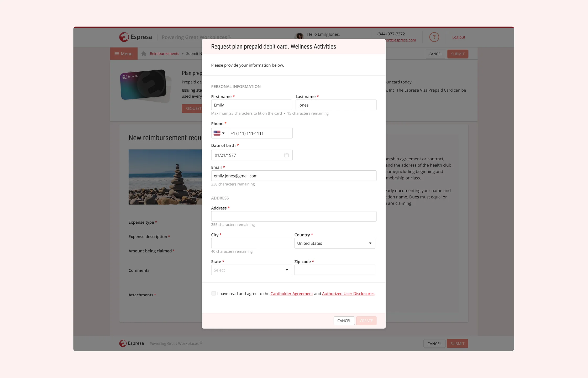
Task: Click the SUBMIT button in the top toolbar
Action: (x=458, y=54)
